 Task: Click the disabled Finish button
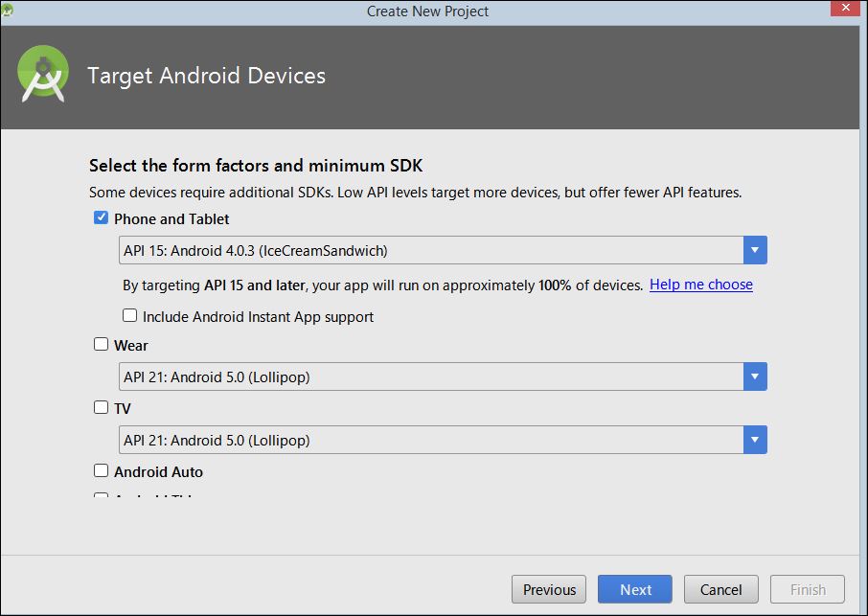click(808, 589)
